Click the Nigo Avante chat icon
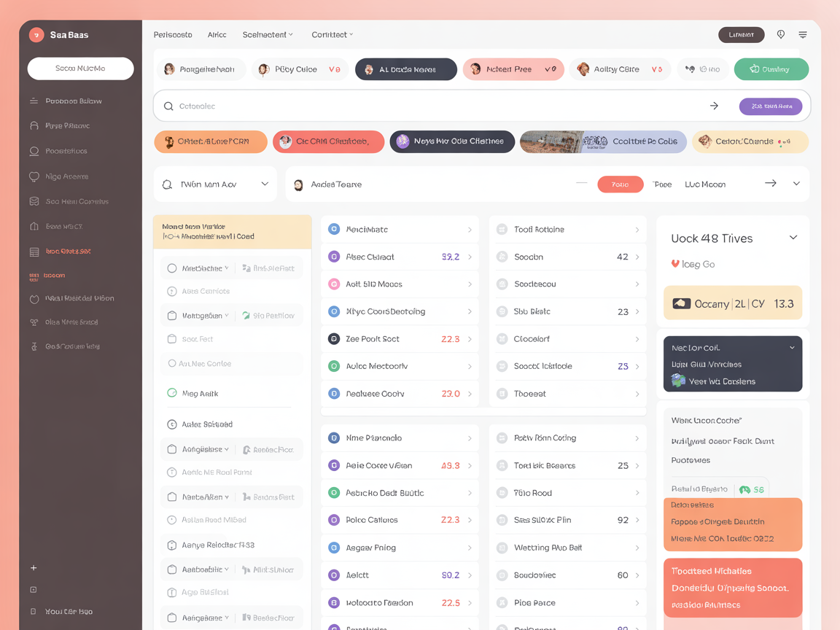This screenshot has height=630, width=840. (x=34, y=176)
